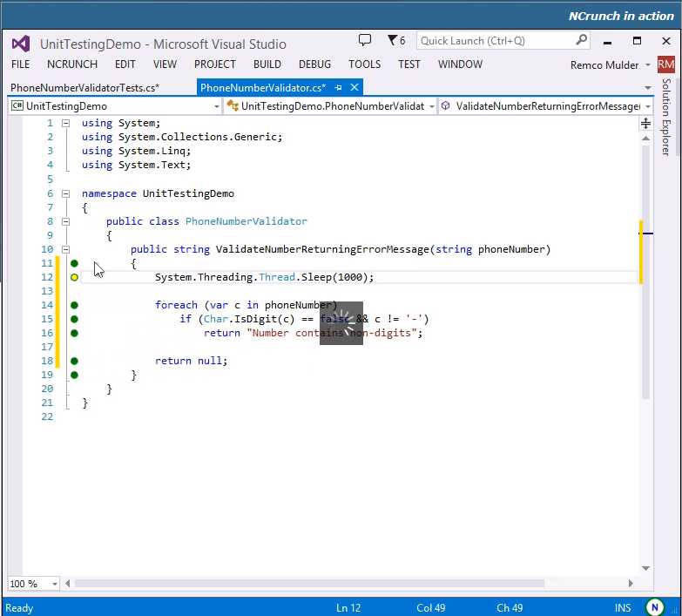The width and height of the screenshot is (682, 616).
Task: Click the notifications flag icon
Action: click(392, 40)
